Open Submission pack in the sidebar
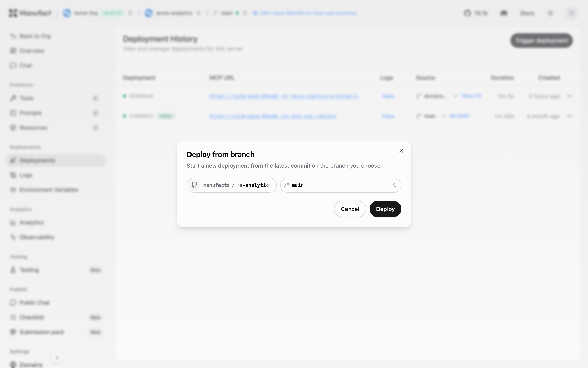The height and width of the screenshot is (368, 588). pyautogui.click(x=56, y=332)
